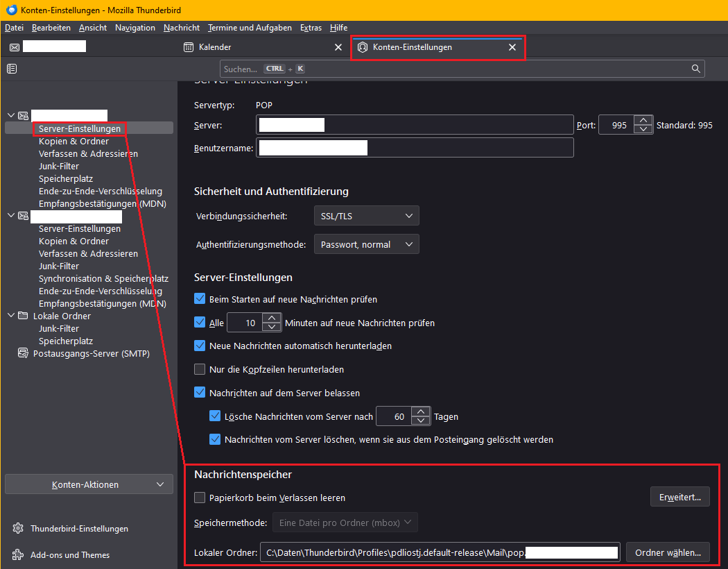728x569 pixels.
Task: Click the Ordner wählen... button
Action: coord(668,552)
